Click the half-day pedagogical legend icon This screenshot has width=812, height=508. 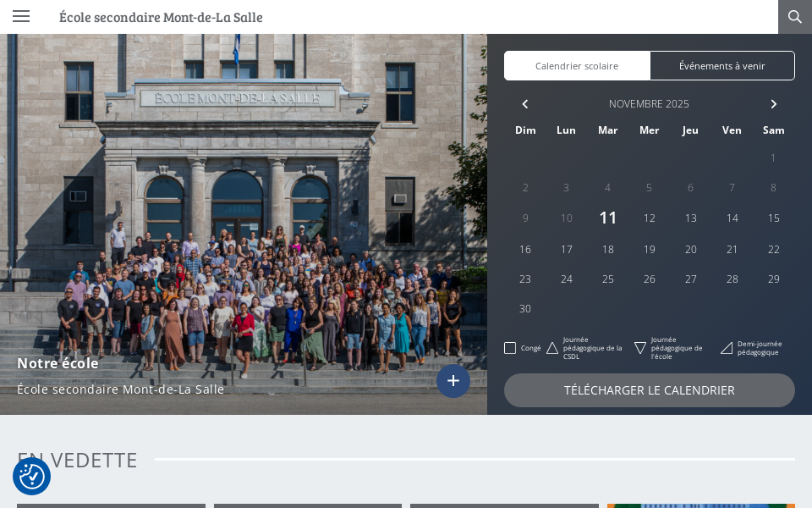click(727, 348)
